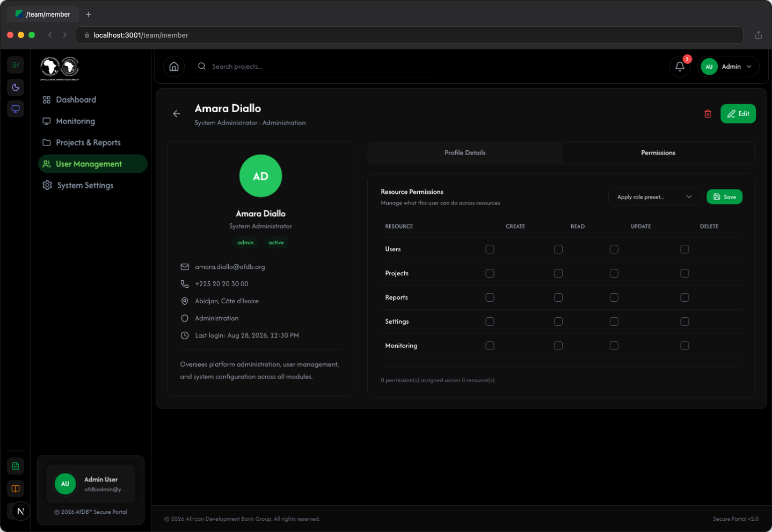Go forward in browser history

click(65, 35)
